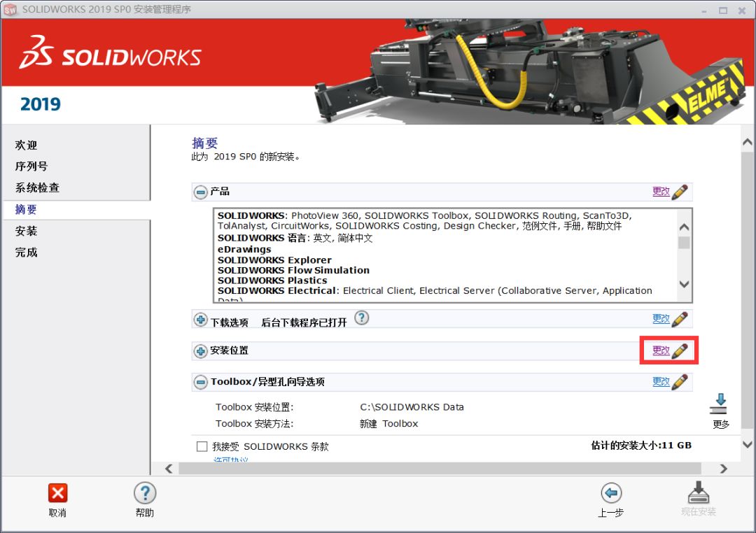Click right arrow of horizontal scrollbar
This screenshot has width=756, height=533.
(x=724, y=469)
